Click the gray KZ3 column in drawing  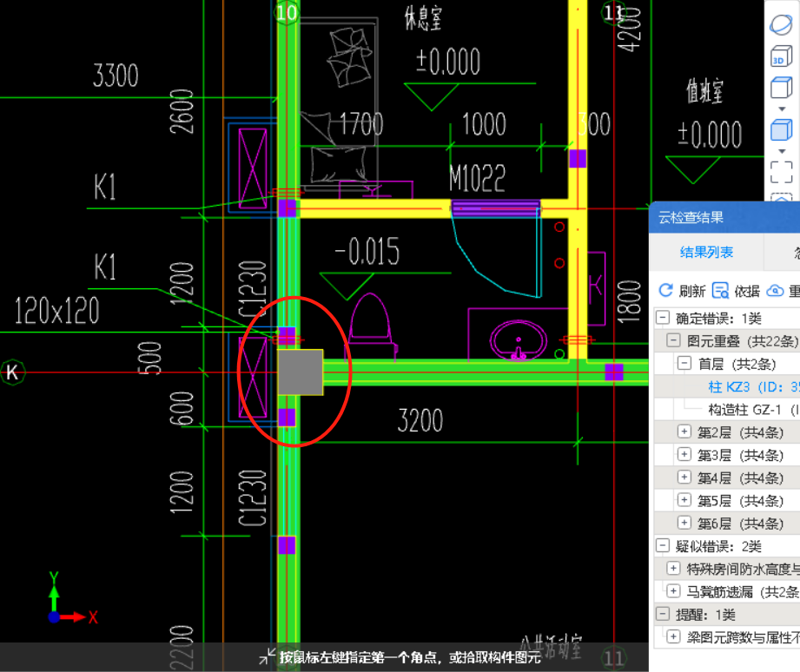tap(301, 372)
